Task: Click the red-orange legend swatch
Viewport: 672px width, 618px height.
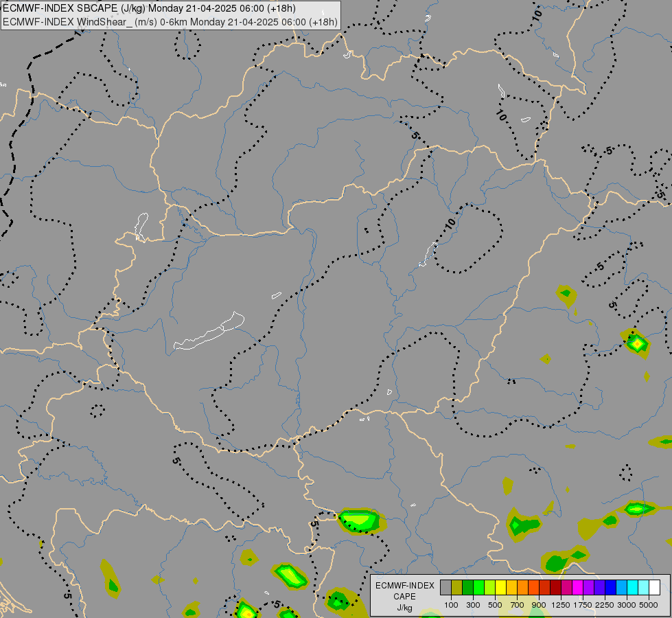Action: pyautogui.click(x=533, y=588)
